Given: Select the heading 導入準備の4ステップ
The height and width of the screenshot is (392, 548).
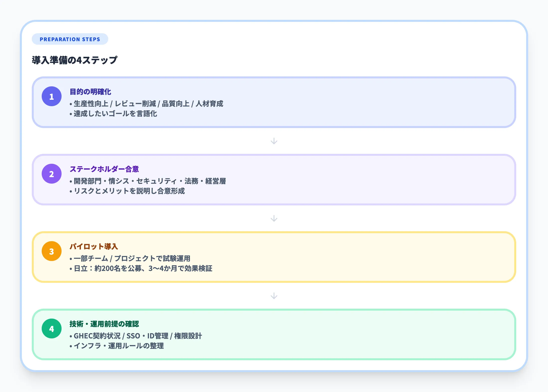Looking at the screenshot, I should [x=74, y=59].
